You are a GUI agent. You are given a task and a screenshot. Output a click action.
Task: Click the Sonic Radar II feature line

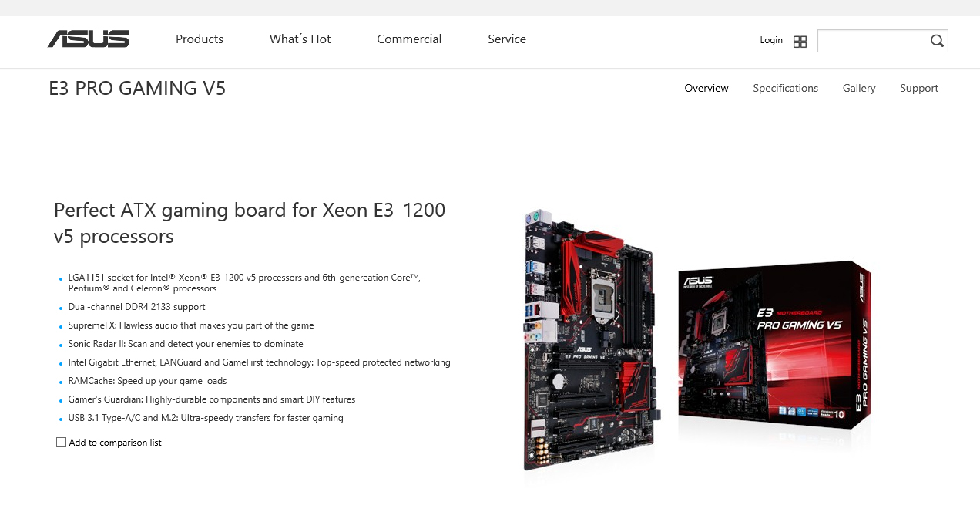pos(186,344)
